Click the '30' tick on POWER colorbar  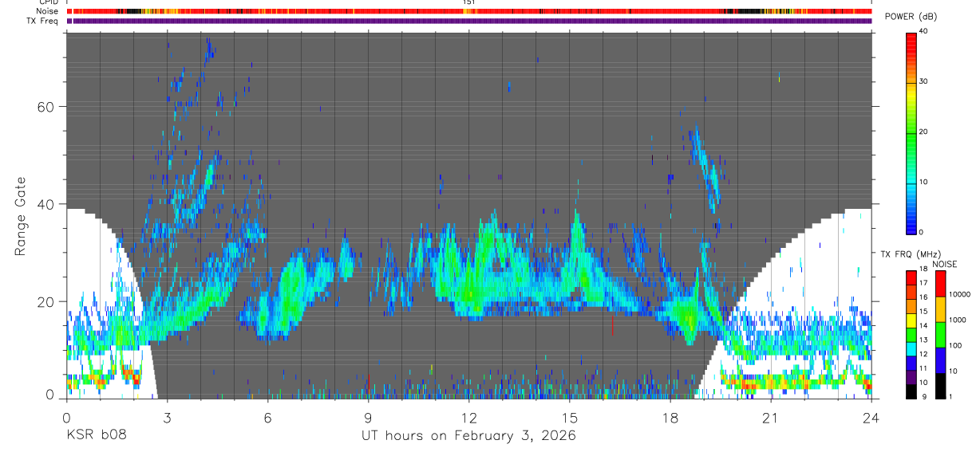[x=923, y=81]
